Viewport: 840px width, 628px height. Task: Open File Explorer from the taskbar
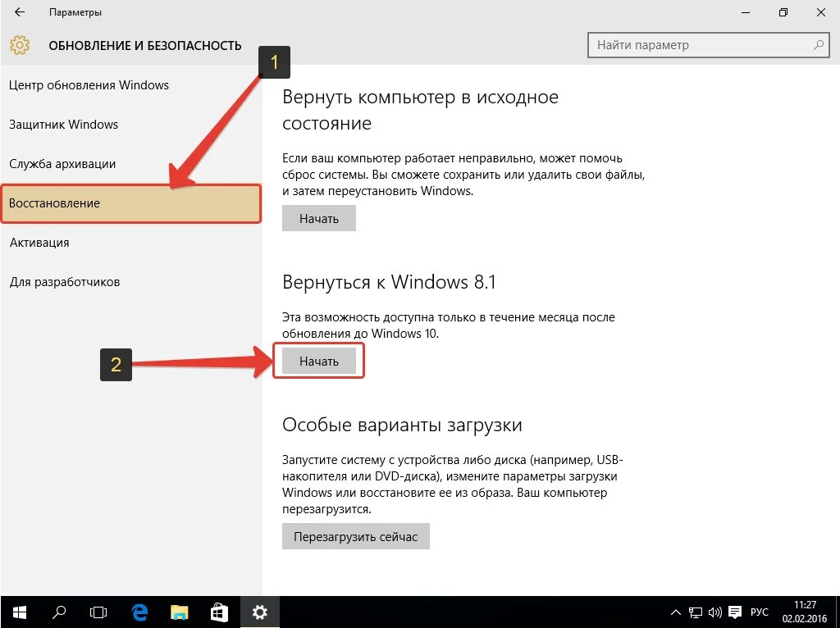178,612
